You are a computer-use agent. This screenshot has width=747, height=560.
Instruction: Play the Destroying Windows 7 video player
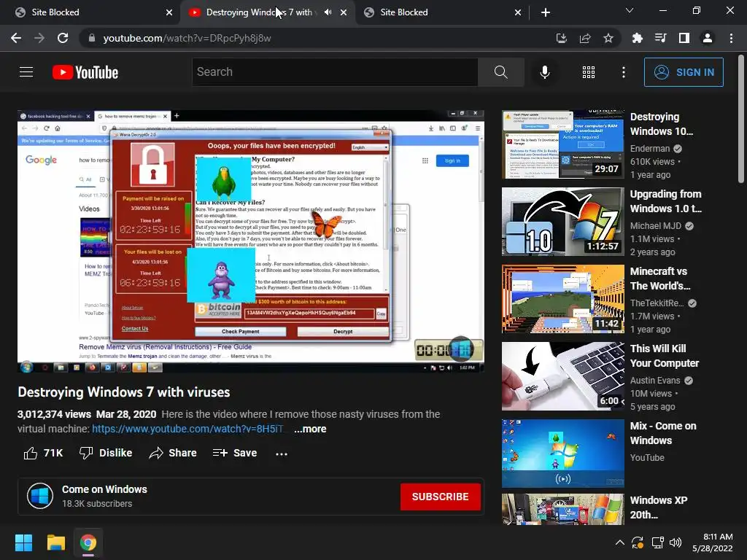point(251,241)
